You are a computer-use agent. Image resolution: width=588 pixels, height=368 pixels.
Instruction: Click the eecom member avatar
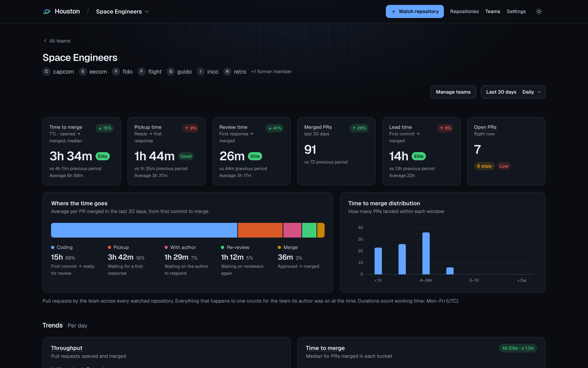point(83,72)
